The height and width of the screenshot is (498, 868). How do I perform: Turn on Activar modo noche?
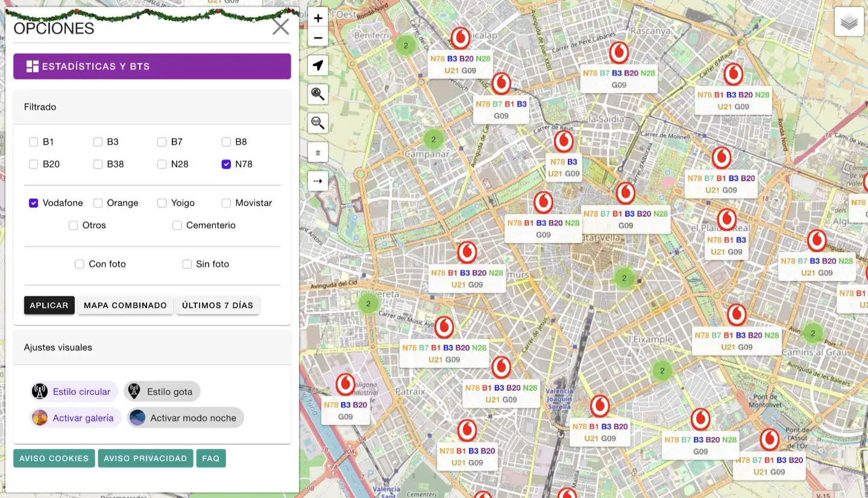(x=185, y=418)
